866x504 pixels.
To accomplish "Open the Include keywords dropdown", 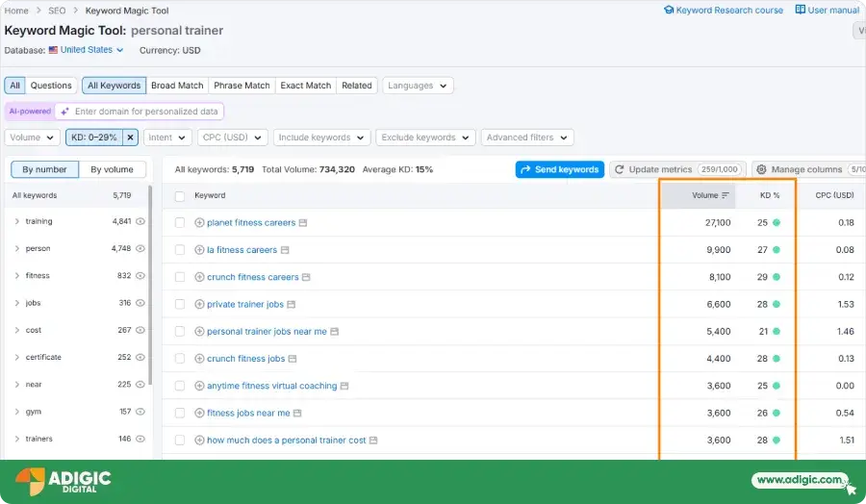I will click(x=321, y=138).
